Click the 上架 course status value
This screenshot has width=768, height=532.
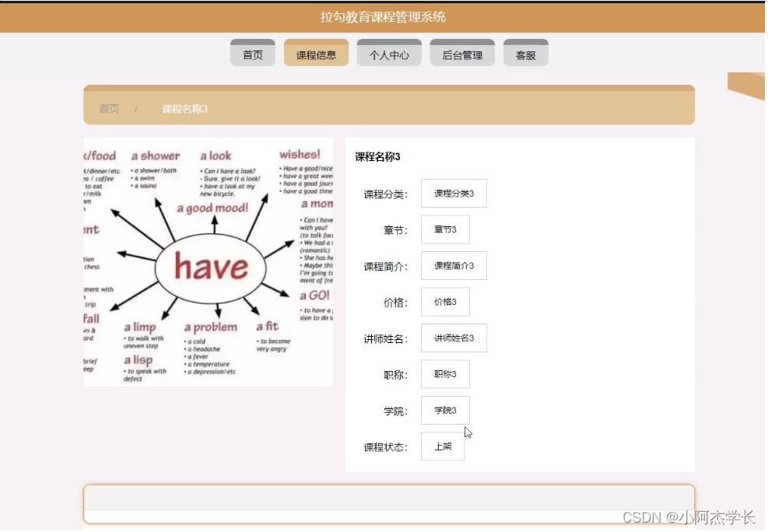click(443, 446)
